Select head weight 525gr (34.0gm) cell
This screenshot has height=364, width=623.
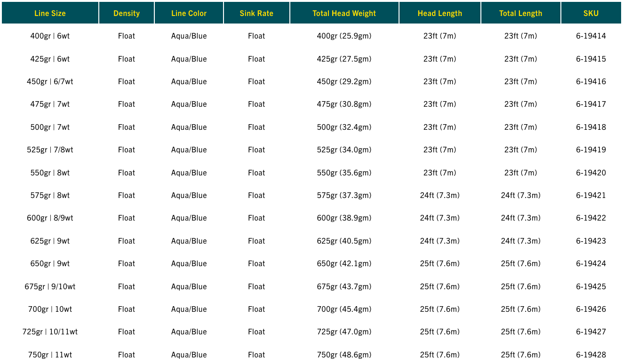tap(344, 150)
